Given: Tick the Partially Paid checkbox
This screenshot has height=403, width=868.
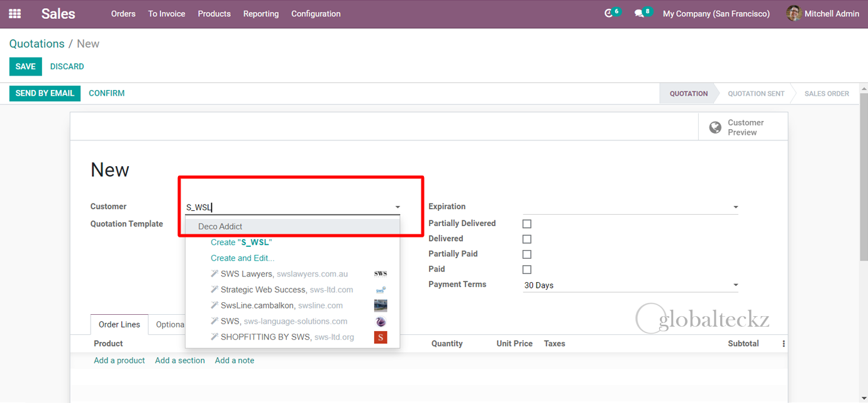Looking at the screenshot, I should 527,254.
